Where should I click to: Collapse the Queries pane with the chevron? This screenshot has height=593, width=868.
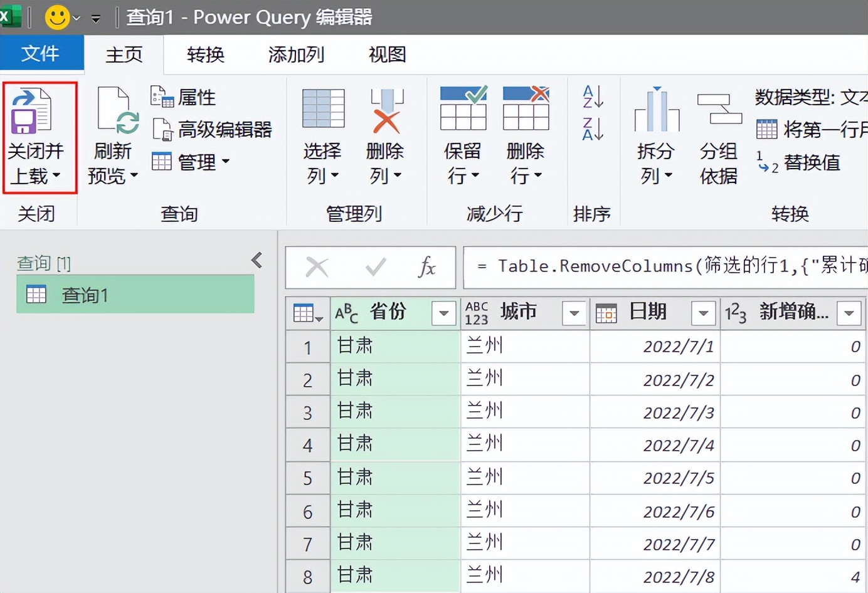pos(257,260)
